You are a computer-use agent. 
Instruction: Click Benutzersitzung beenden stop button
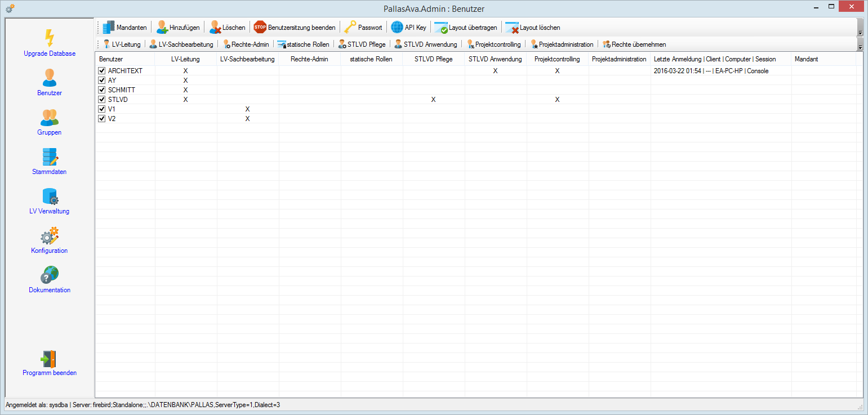click(x=295, y=27)
